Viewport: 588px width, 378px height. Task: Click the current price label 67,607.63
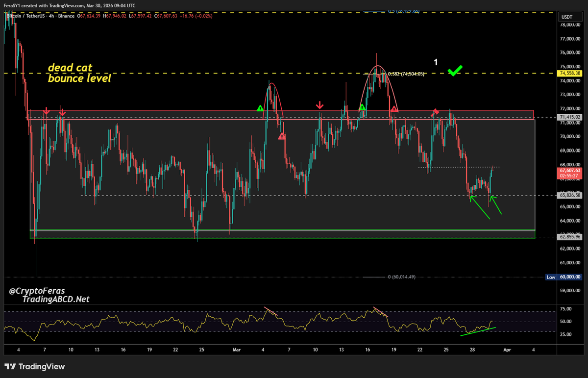[571, 170]
